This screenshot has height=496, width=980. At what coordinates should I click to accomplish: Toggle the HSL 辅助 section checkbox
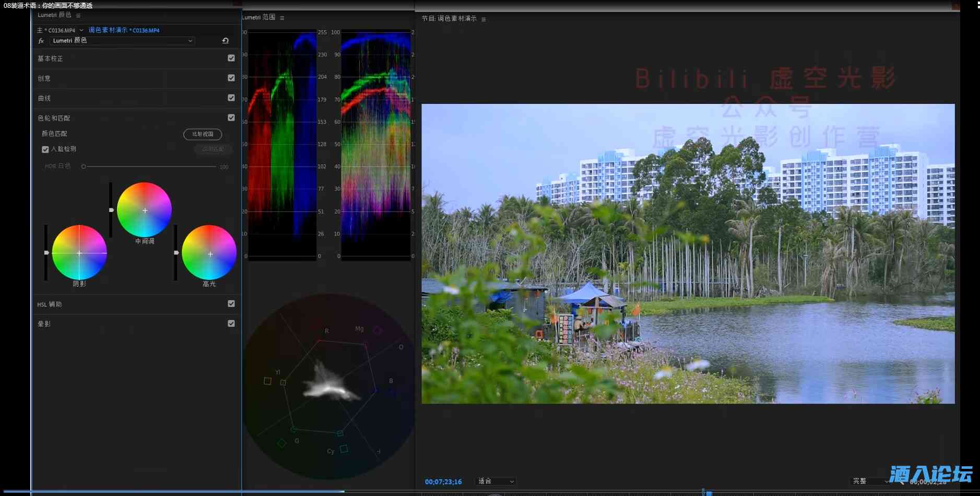pos(231,303)
